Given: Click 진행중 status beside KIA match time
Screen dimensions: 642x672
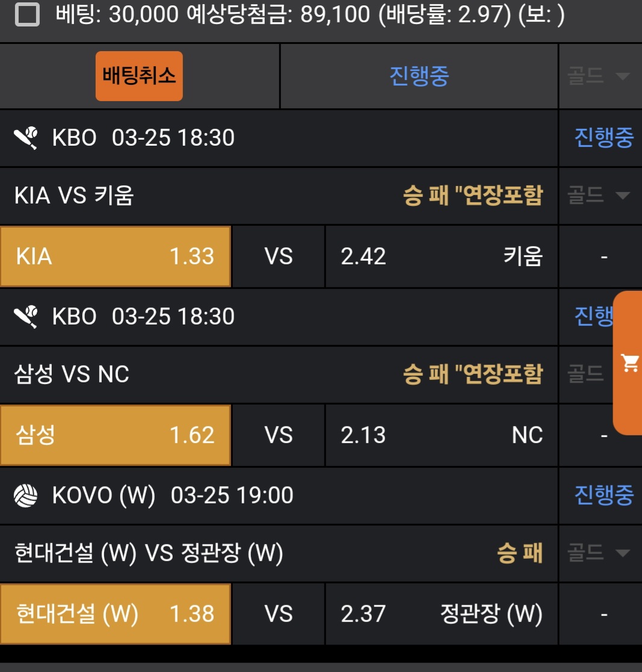Looking at the screenshot, I should coord(603,138).
